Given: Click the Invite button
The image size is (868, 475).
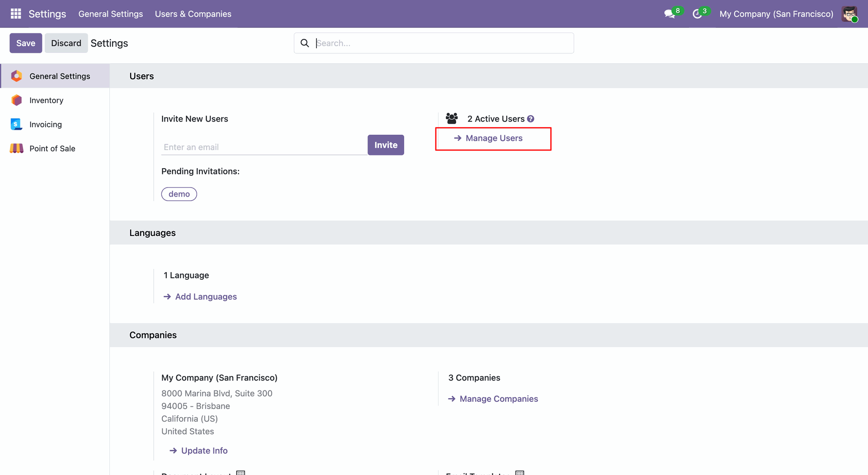Looking at the screenshot, I should tap(386, 145).
